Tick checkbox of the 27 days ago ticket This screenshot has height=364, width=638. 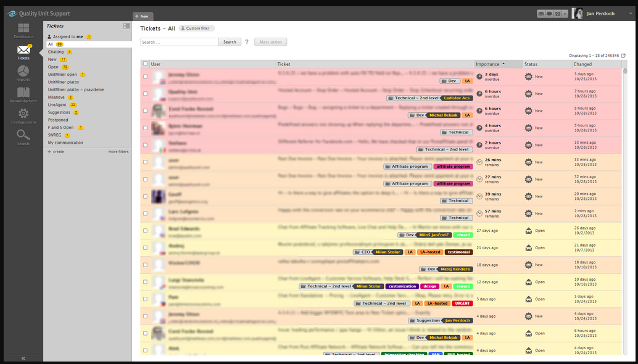click(145, 231)
